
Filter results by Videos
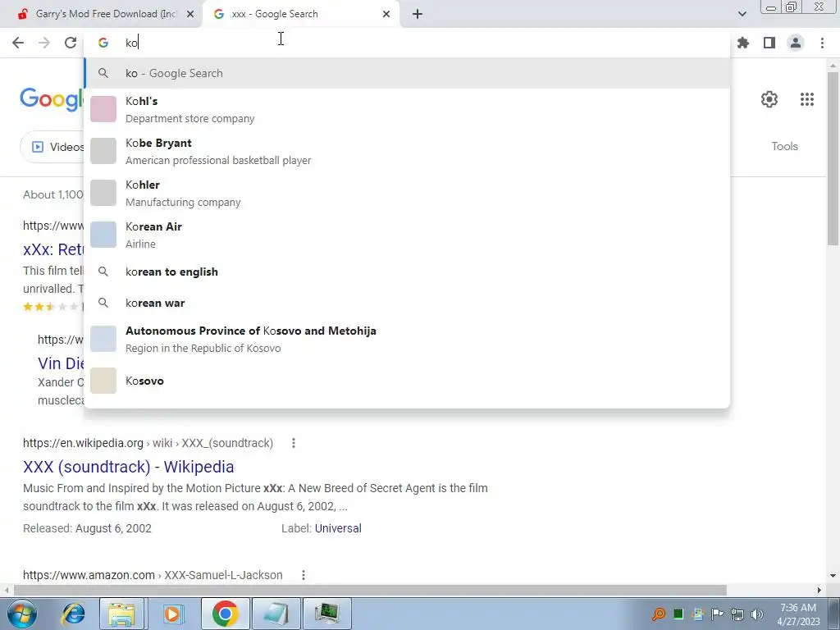52,147
